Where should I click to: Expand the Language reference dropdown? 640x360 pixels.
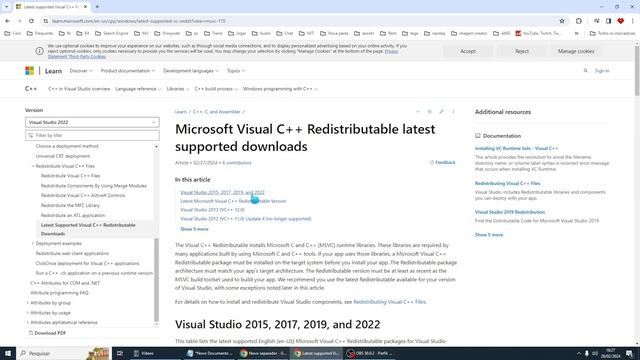tap(138, 89)
